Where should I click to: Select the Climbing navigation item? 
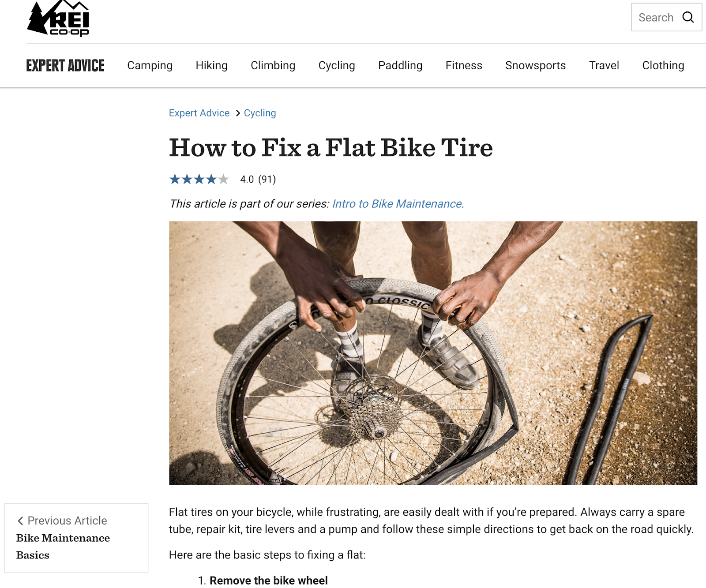tap(273, 65)
